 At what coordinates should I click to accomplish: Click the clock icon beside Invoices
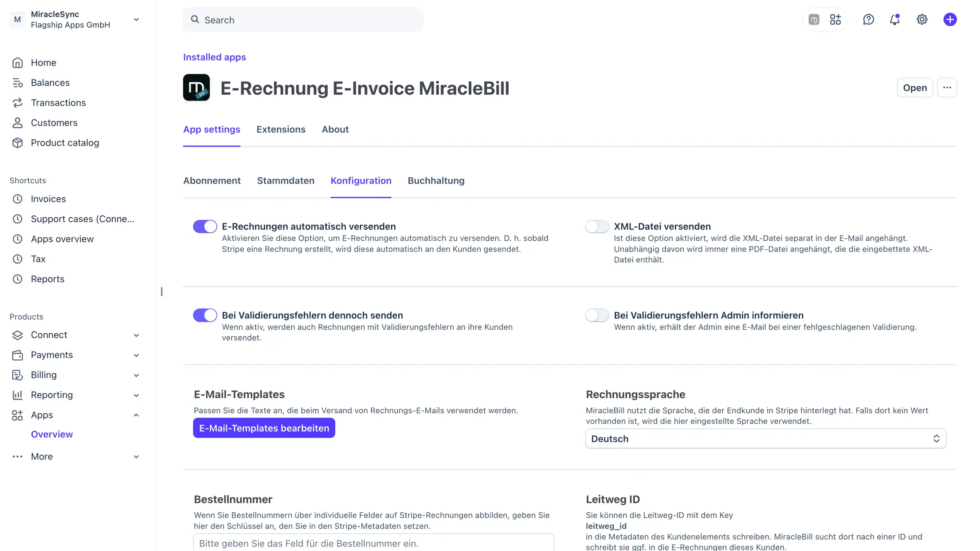[17, 199]
